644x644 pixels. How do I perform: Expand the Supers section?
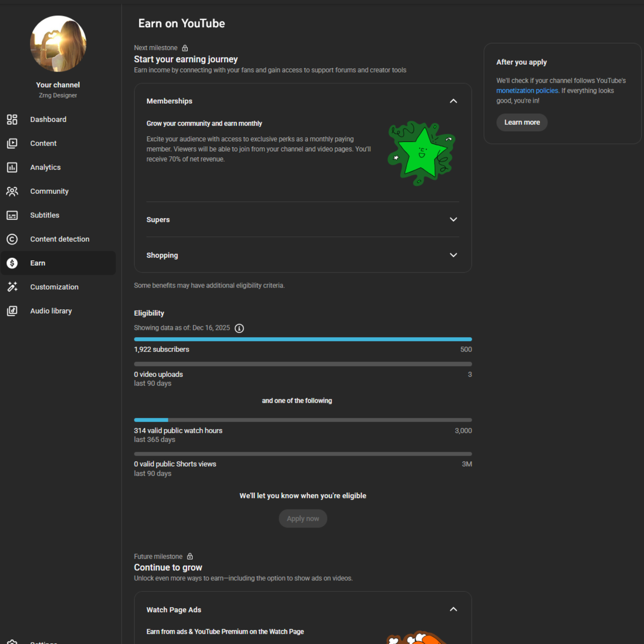[x=453, y=219]
